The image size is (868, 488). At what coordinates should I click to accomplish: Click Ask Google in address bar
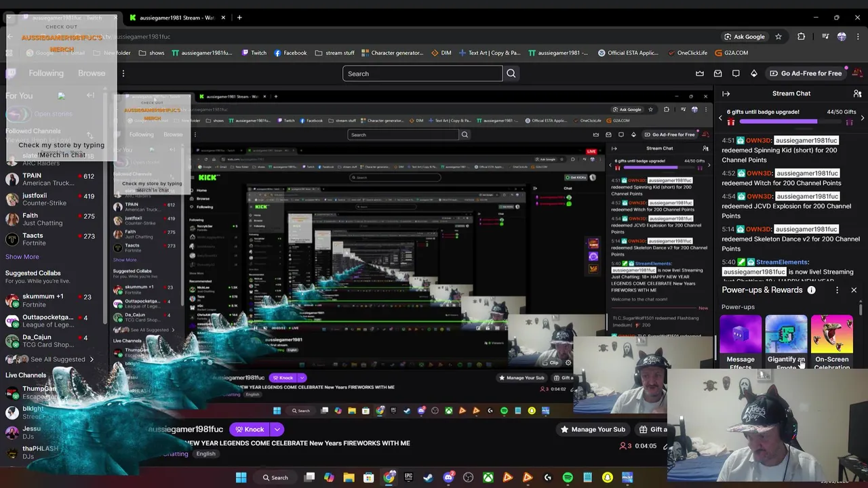click(744, 37)
